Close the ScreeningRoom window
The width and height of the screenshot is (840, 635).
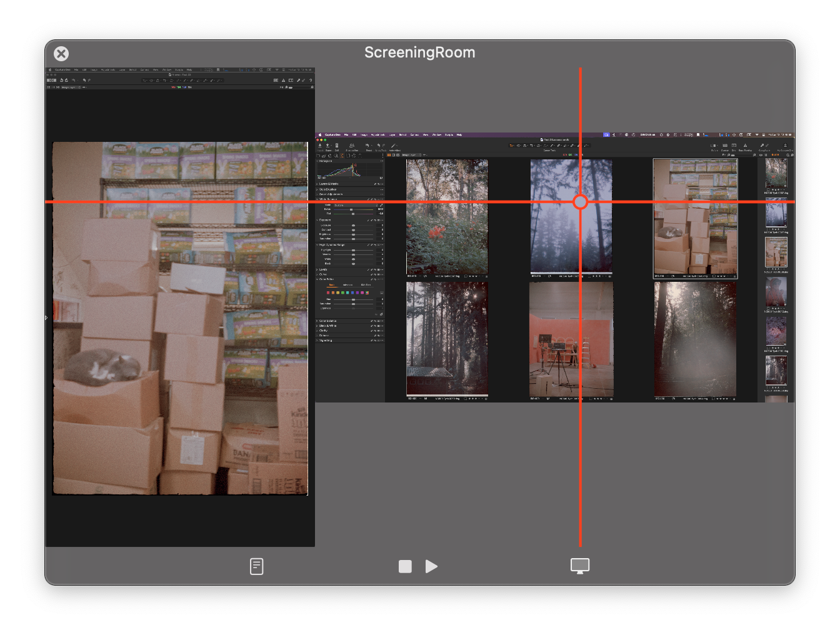[61, 54]
